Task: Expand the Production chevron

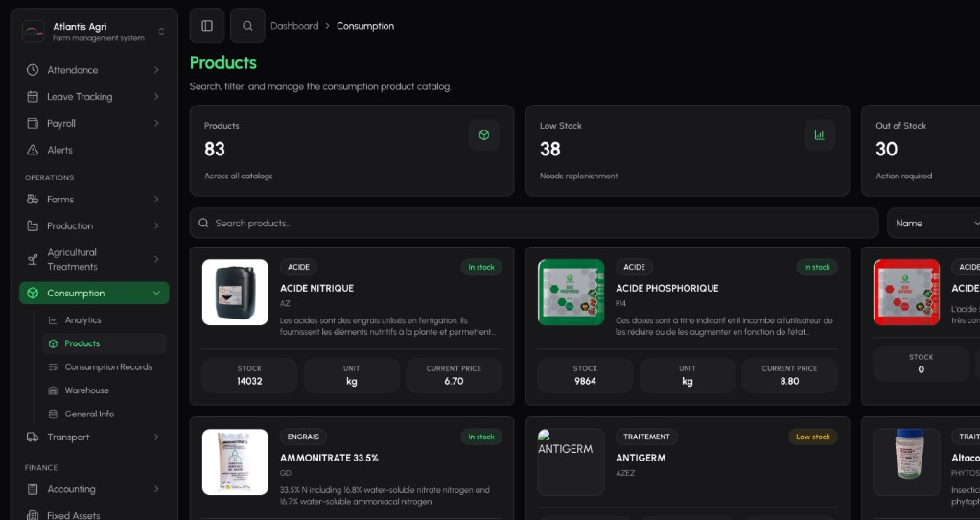Action: click(156, 225)
